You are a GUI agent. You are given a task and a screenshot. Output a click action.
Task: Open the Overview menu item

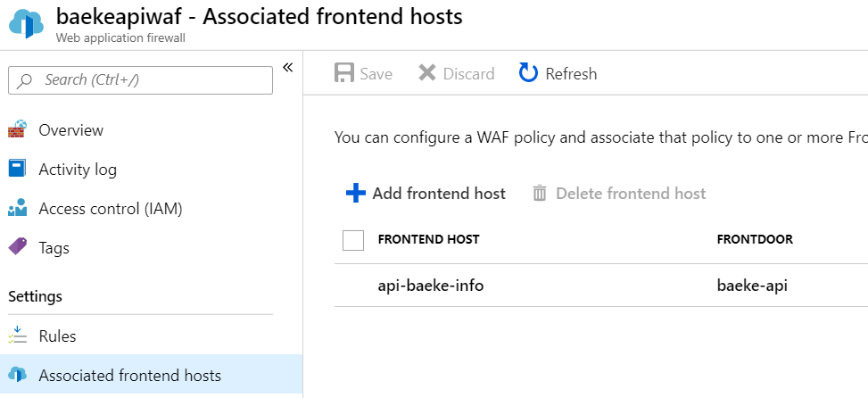[x=70, y=130]
